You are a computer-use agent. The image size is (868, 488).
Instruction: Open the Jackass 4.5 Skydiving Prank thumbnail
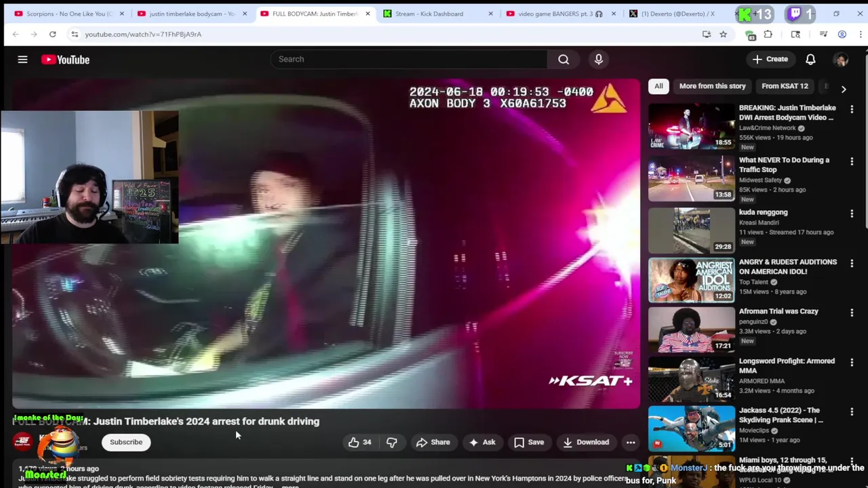coord(691,428)
